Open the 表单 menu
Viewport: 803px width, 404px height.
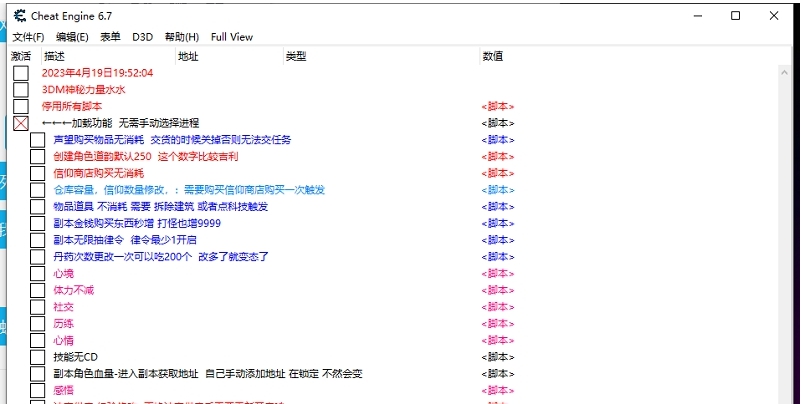click(110, 37)
